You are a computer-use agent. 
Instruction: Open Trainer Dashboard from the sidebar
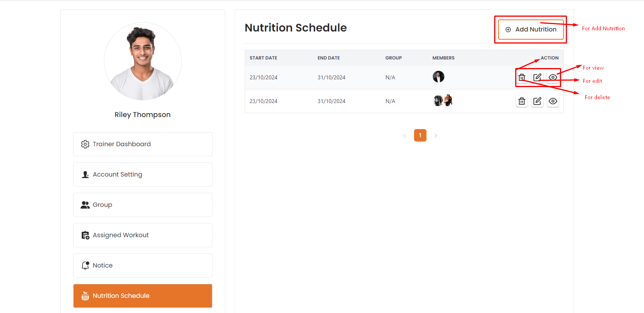[142, 144]
